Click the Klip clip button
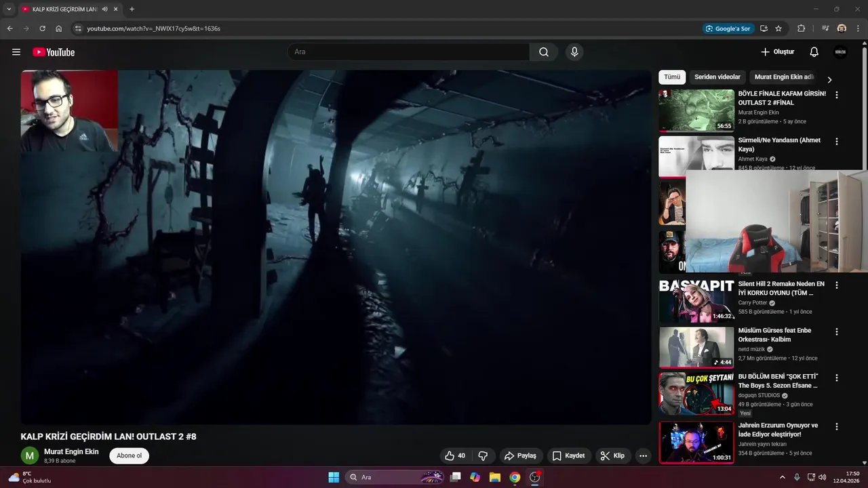Viewport: 868px width, 488px height. pos(612,456)
